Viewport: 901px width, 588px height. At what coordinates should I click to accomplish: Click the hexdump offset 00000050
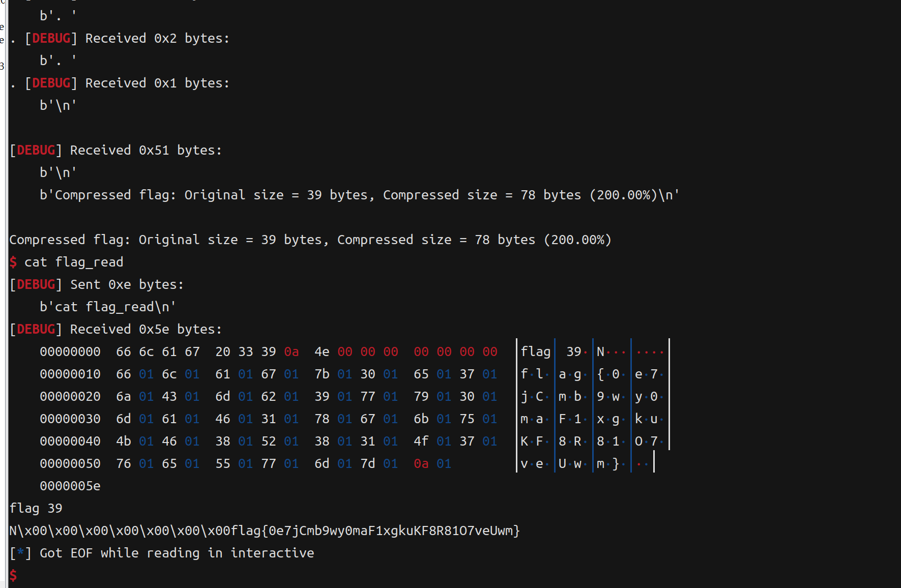70,463
